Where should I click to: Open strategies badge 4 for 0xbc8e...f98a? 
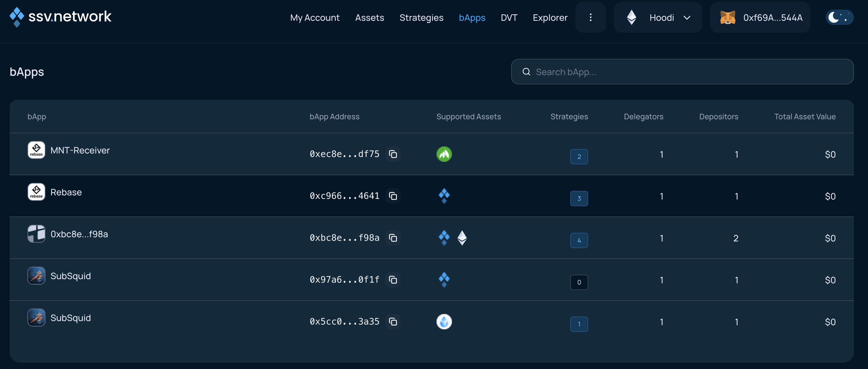pyautogui.click(x=579, y=240)
